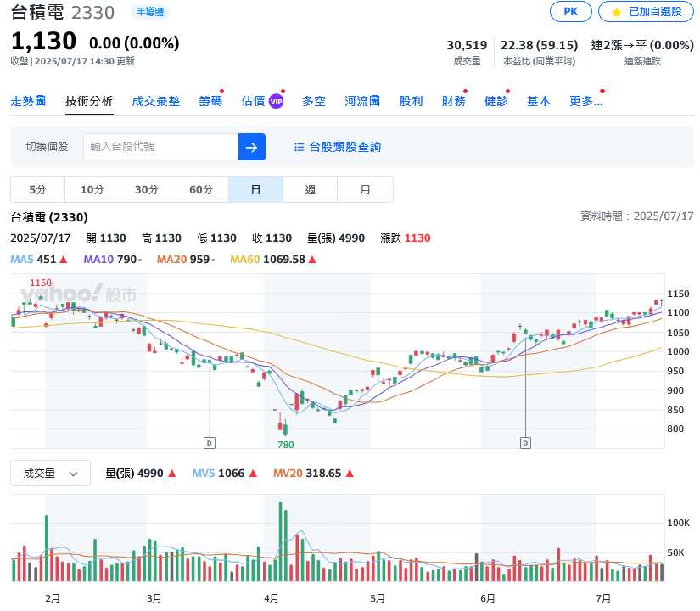The image size is (700, 611).
Task: Click the 半導體 industry tag
Action: (x=150, y=12)
